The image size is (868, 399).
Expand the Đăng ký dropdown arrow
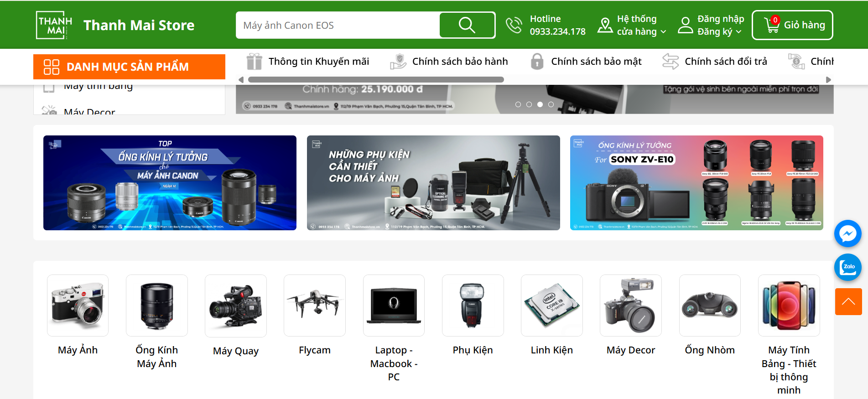click(x=738, y=32)
